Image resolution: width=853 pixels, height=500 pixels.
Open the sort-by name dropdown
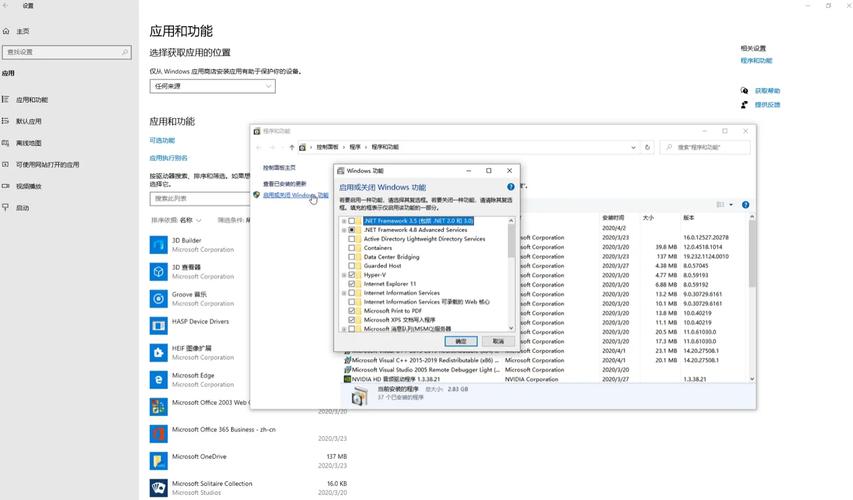pos(190,220)
